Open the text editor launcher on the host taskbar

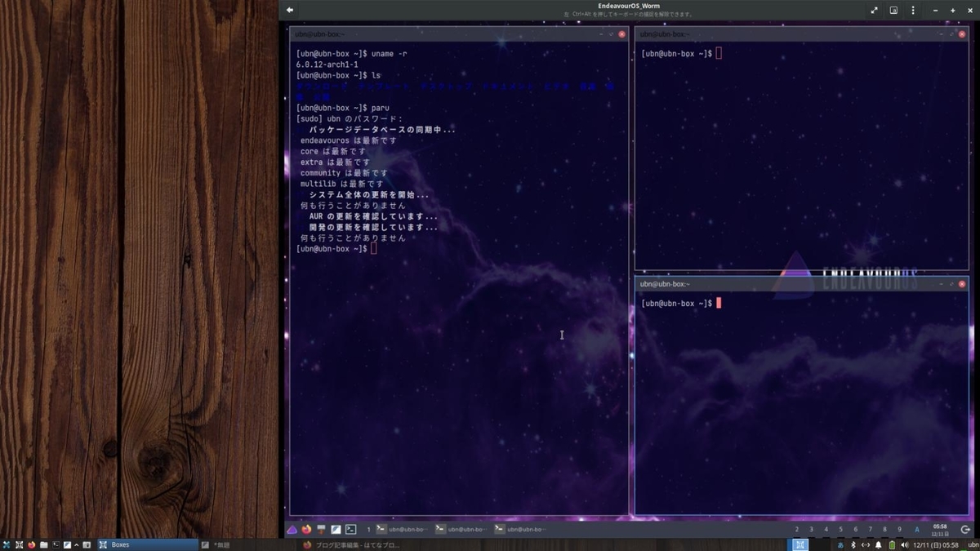coord(67,544)
